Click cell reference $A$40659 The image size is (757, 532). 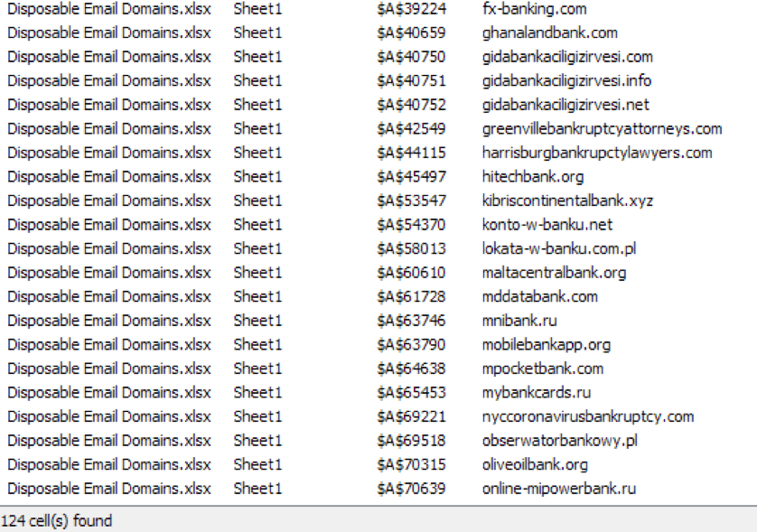(411, 33)
